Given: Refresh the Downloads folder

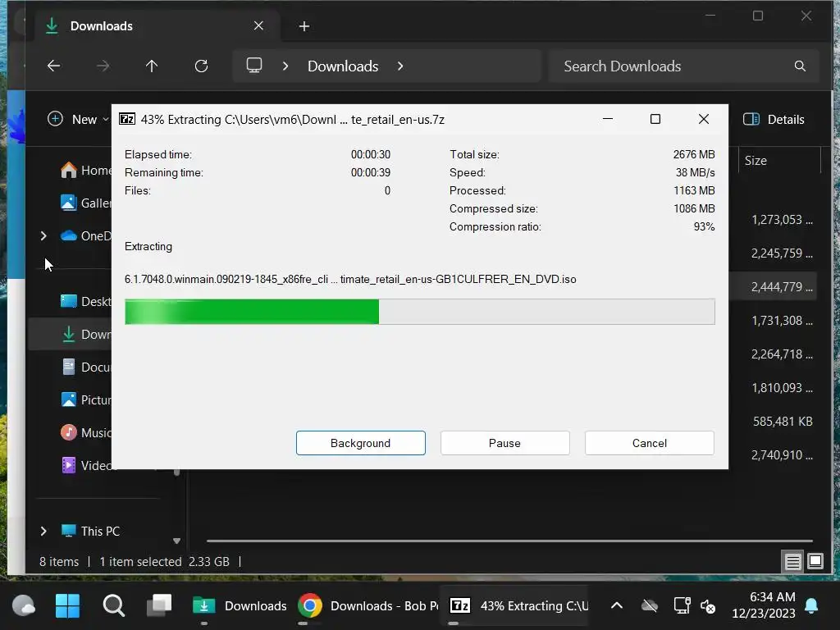Looking at the screenshot, I should pos(201,66).
